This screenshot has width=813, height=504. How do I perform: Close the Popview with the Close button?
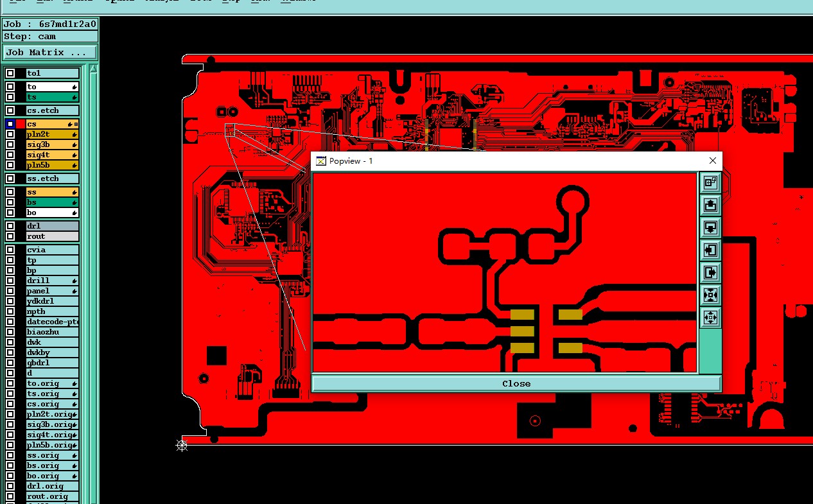[x=516, y=383]
